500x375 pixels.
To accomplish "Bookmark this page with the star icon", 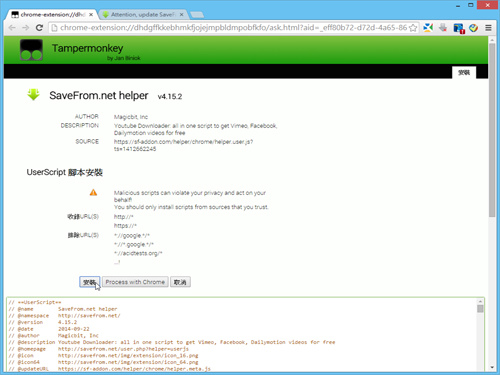I will click(x=413, y=28).
